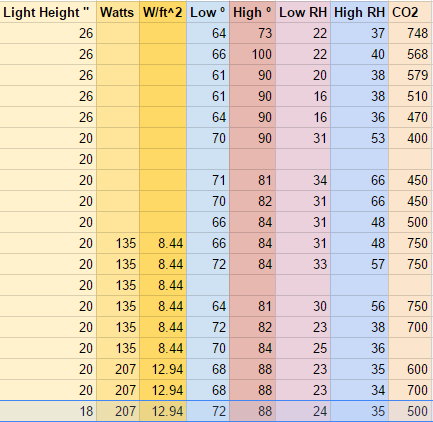
Task: Click the Light Height cell with 18
Action: [48, 411]
